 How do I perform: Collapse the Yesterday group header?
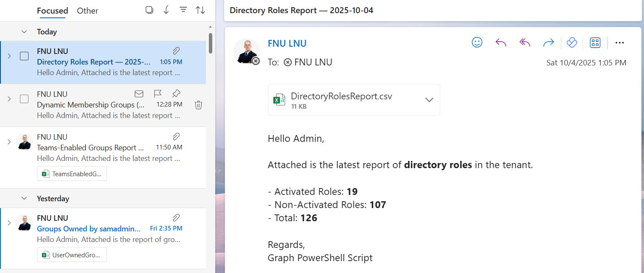click(x=24, y=199)
